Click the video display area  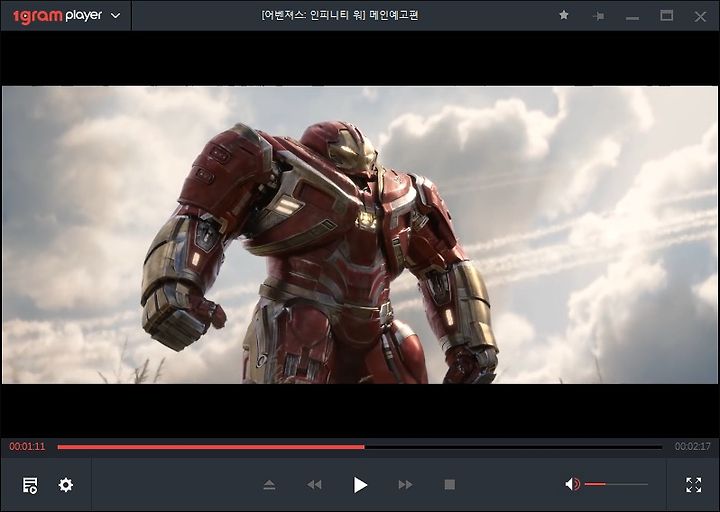[x=360, y=235]
